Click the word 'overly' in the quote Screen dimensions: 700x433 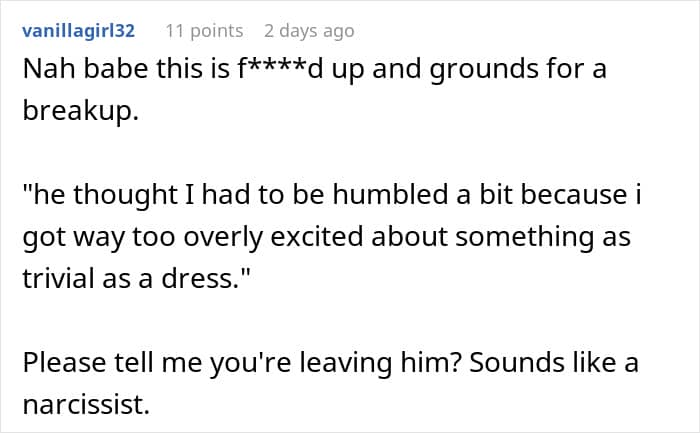point(223,238)
